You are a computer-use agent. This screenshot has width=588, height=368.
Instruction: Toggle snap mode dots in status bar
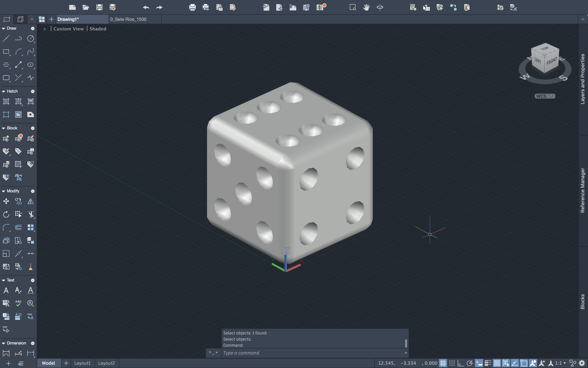452,363
